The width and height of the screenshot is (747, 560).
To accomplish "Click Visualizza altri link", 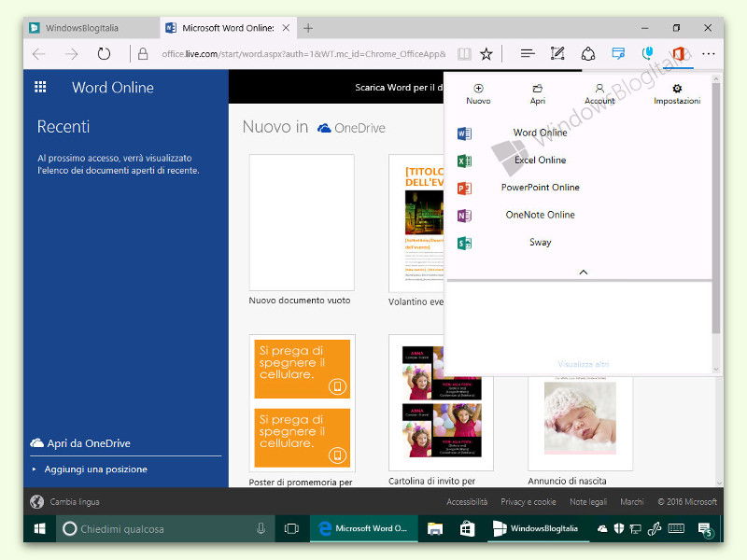I will click(583, 364).
